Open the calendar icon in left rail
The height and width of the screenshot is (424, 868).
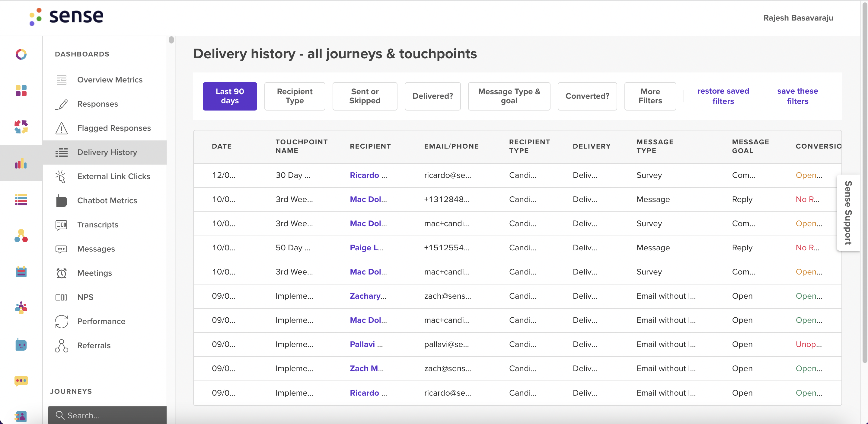[21, 272]
